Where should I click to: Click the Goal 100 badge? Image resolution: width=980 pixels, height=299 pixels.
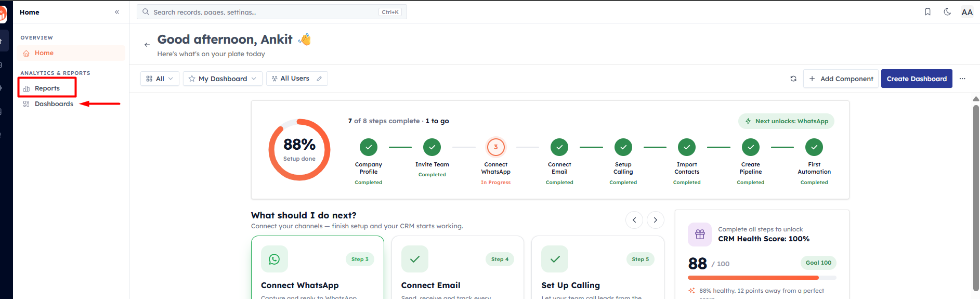point(818,263)
